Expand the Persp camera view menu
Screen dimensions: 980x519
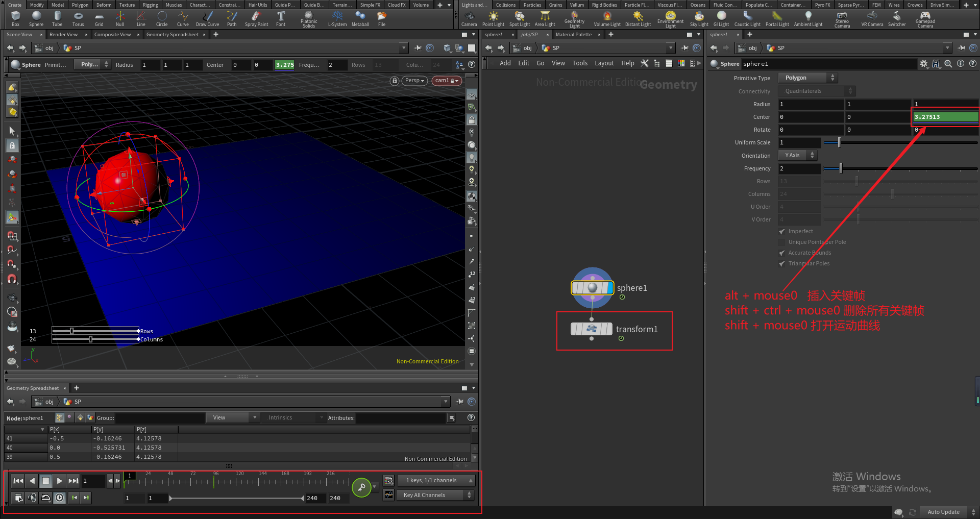[414, 81]
